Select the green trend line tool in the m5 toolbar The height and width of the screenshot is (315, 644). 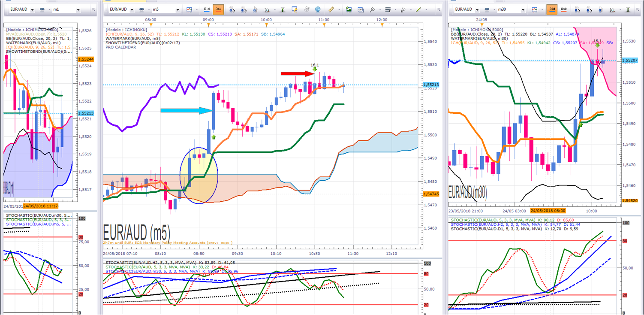(x=418, y=9)
